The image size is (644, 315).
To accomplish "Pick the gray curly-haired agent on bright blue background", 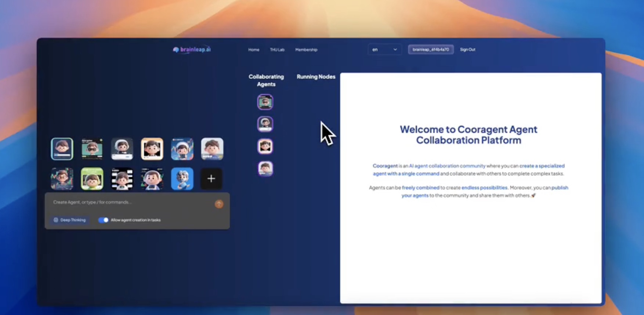I will [x=182, y=179].
